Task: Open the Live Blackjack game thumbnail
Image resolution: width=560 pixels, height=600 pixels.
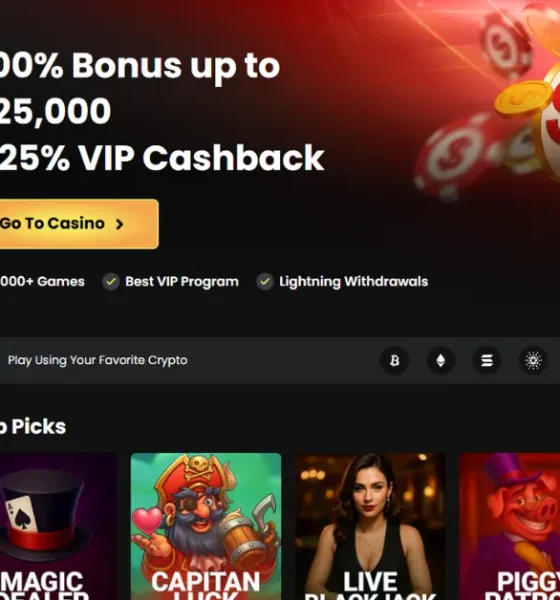Action: tap(370, 527)
